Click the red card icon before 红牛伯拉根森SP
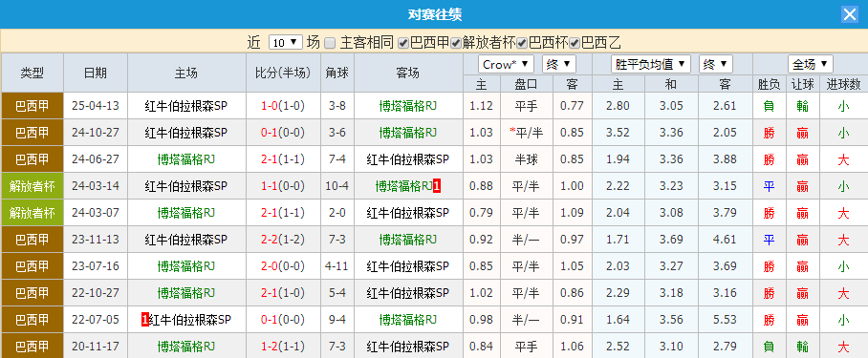This screenshot has height=358, width=868. [145, 319]
